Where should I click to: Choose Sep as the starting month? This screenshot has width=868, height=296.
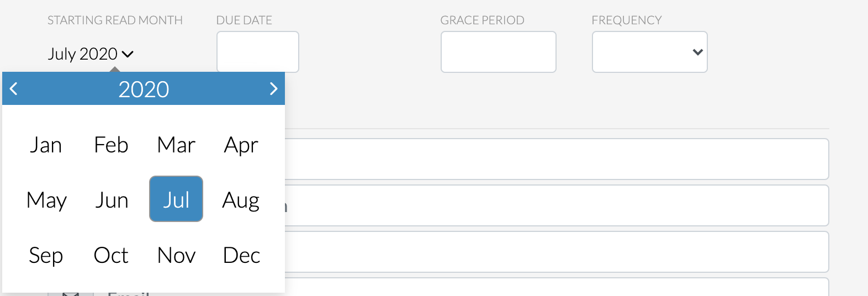click(46, 255)
